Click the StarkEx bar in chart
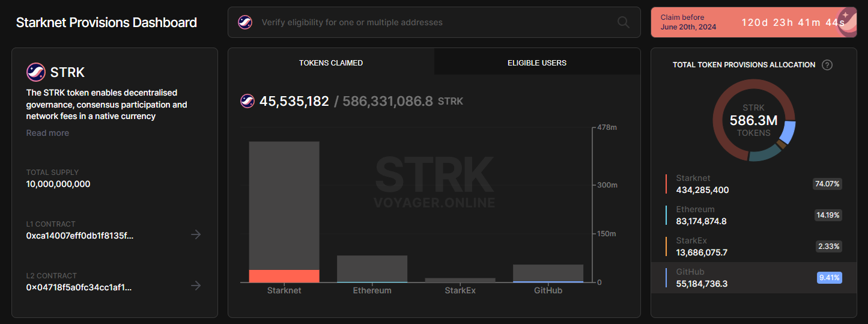The height and width of the screenshot is (324, 868). 460,280
